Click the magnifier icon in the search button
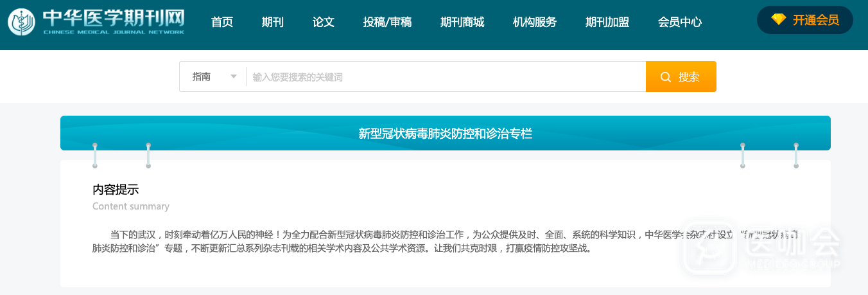The height and width of the screenshot is (295, 868). [665, 77]
